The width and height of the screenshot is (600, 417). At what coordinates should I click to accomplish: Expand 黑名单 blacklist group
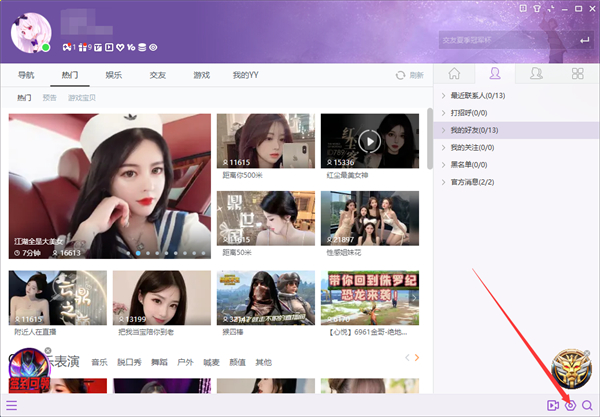465,164
